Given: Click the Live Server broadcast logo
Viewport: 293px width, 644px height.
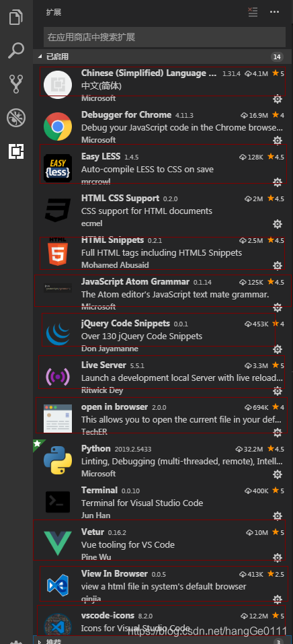Looking at the screenshot, I should click(x=58, y=377).
